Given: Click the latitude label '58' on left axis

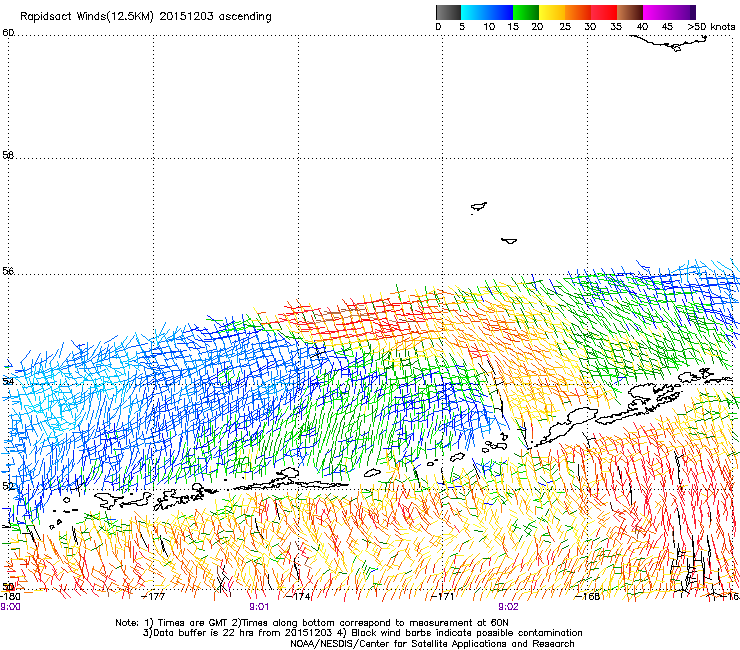Looking at the screenshot, I should (8, 155).
